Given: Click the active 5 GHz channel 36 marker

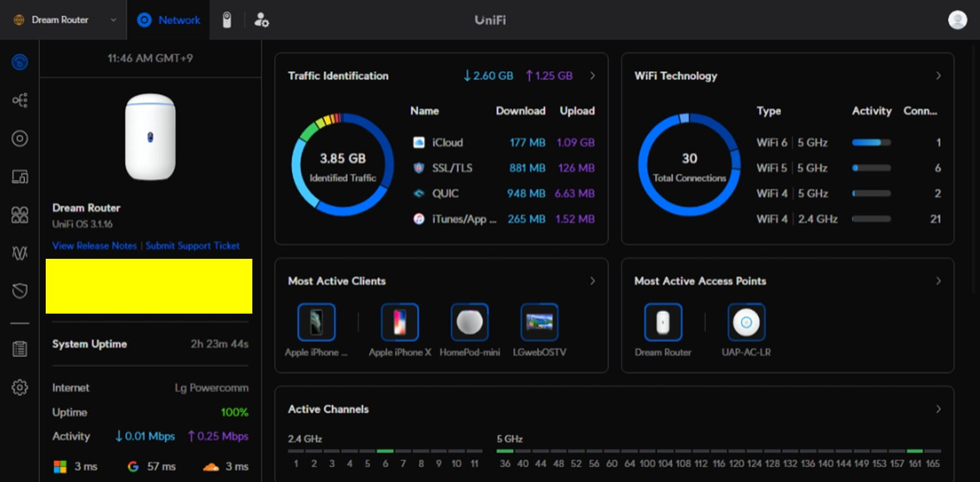Looking at the screenshot, I should (505, 451).
